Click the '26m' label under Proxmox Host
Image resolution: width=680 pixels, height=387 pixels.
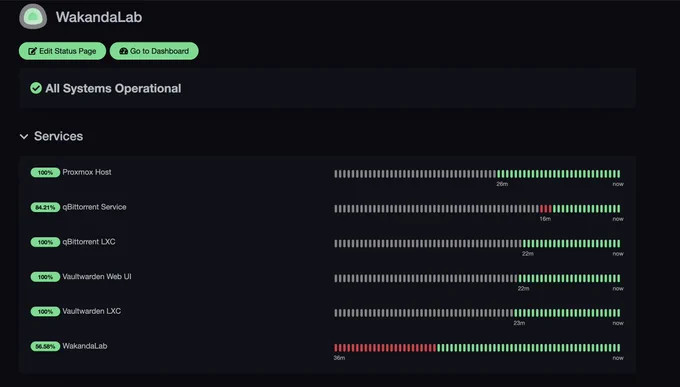point(502,184)
